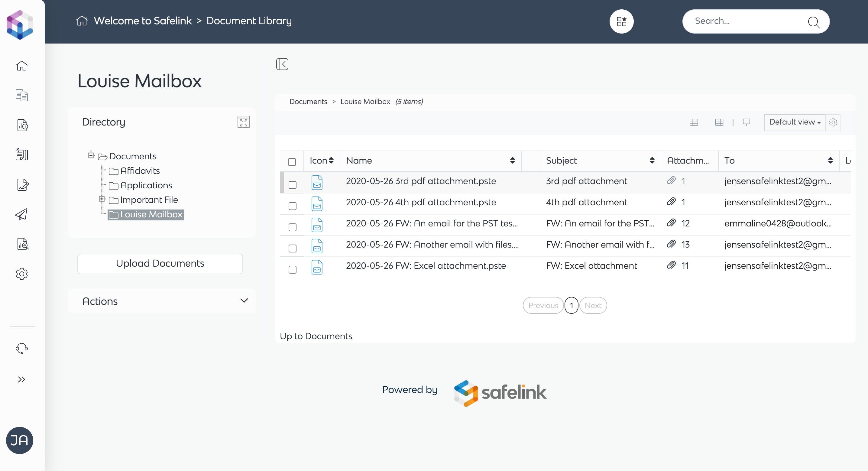Click the presentation screen view icon
The height and width of the screenshot is (471, 868).
(x=747, y=122)
